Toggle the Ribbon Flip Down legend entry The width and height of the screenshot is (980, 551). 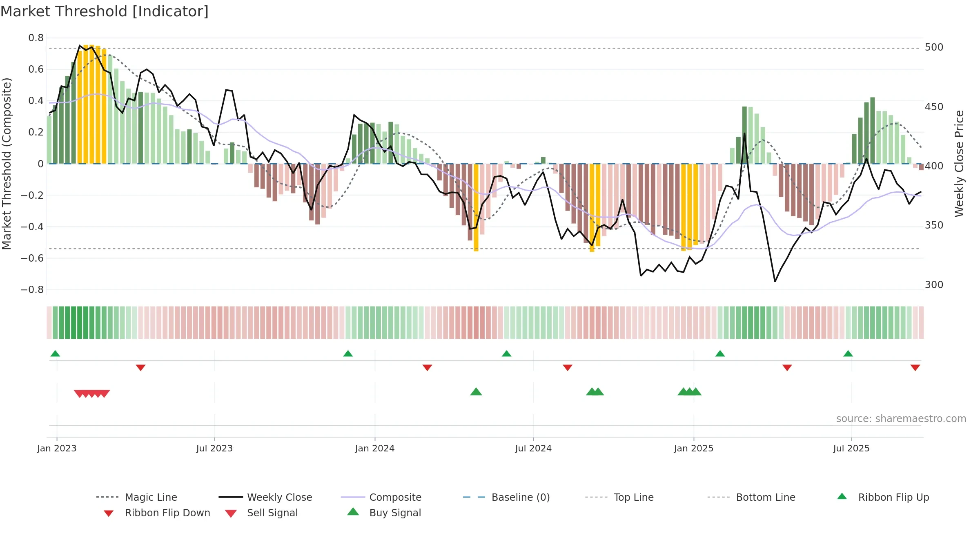point(157,513)
